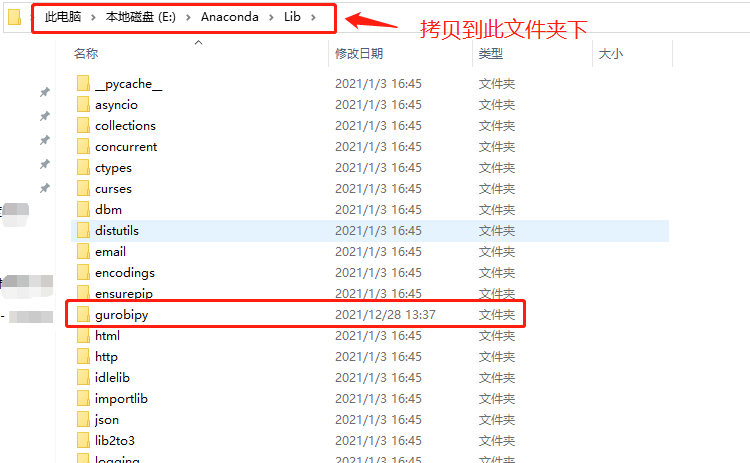Viewport: 750px width, 463px height.
Task: Select the encodings folder row
Action: [x=370, y=273]
